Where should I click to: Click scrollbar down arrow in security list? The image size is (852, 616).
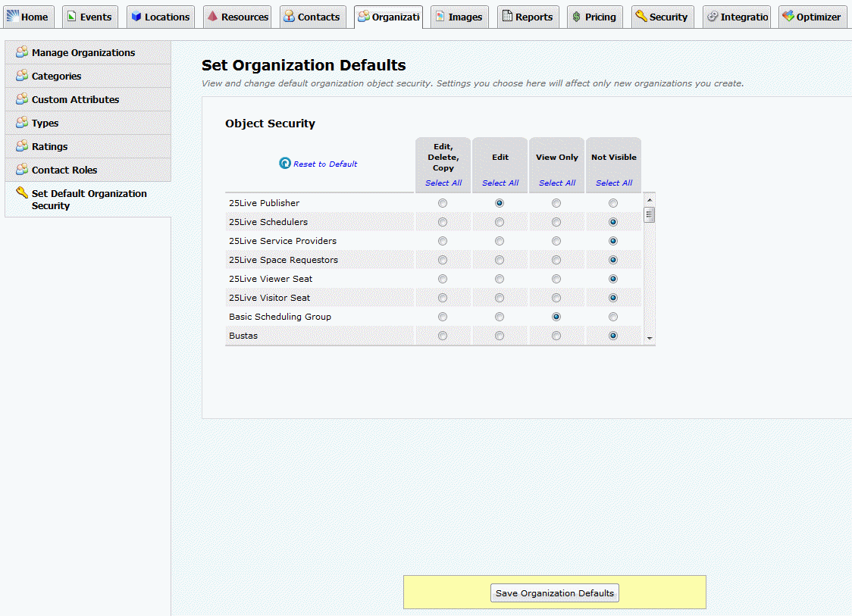pos(650,339)
